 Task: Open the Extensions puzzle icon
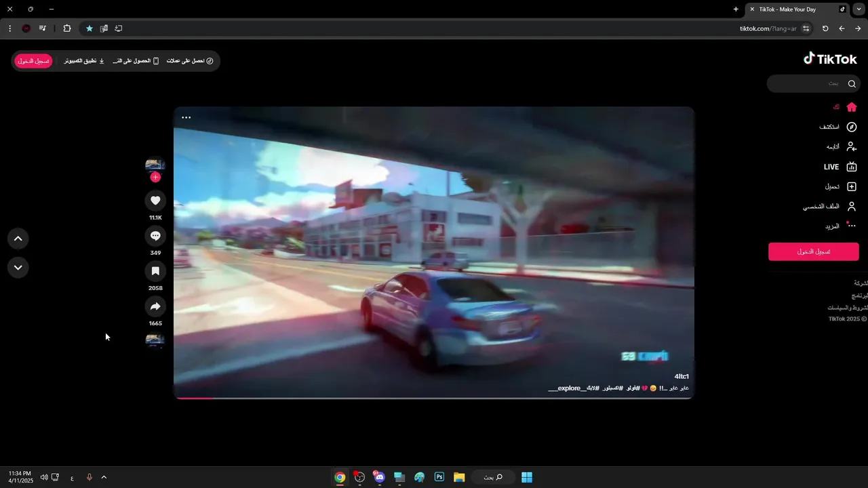click(66, 28)
